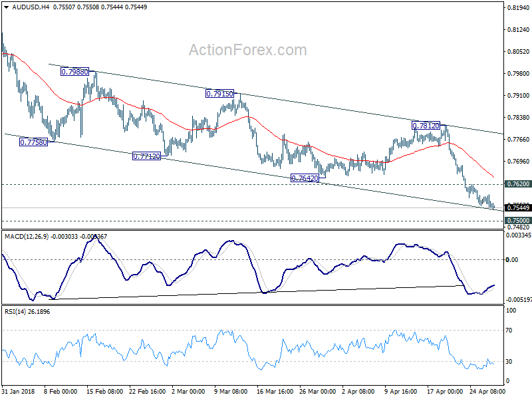Select the 0.78120 price label
This screenshot has height=399, width=532.
point(426,126)
